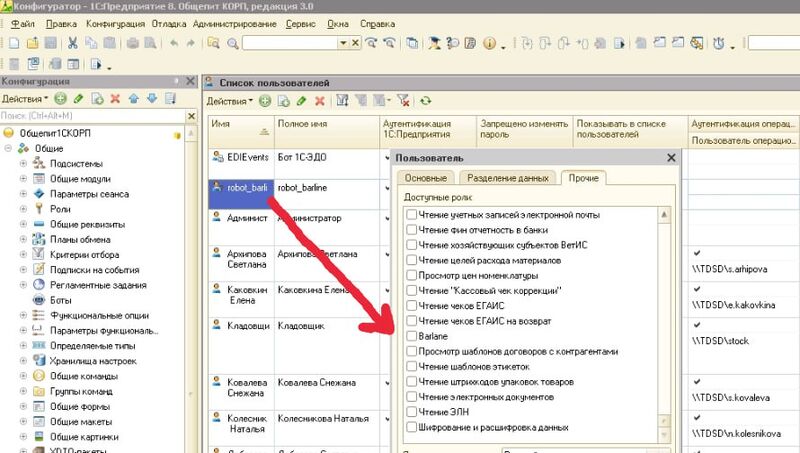Close the Пользователь dialog
The width and height of the screenshot is (800, 453).
point(671,158)
